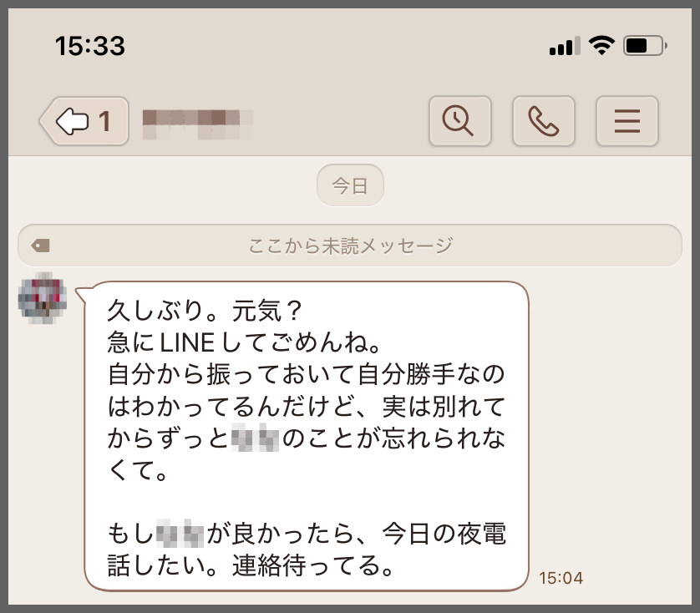Tap the back arrow with unread count 1
Viewport: 700px width, 613px height.
pyautogui.click(x=85, y=121)
